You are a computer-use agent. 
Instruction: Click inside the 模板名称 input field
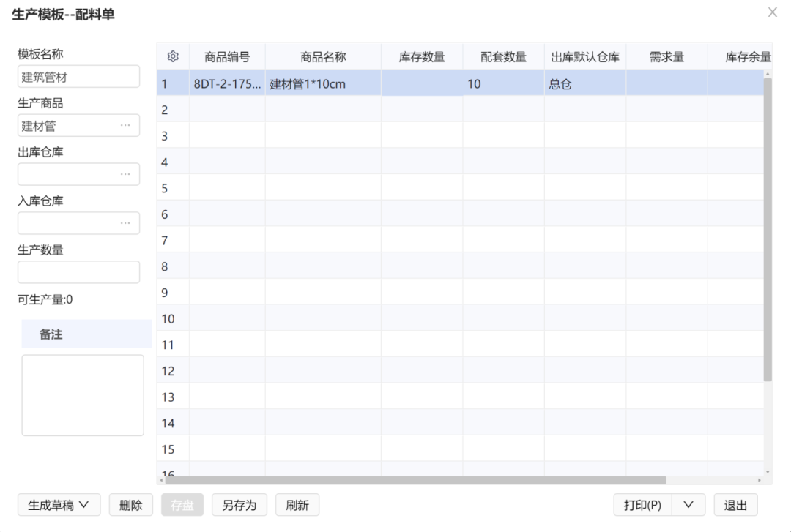78,76
